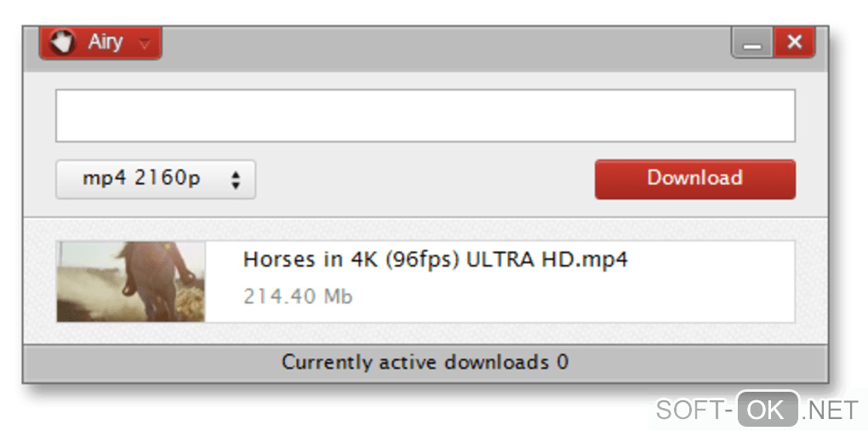Image resolution: width=868 pixels, height=431 pixels.
Task: Click the format selector up-down arrows
Action: click(x=236, y=180)
